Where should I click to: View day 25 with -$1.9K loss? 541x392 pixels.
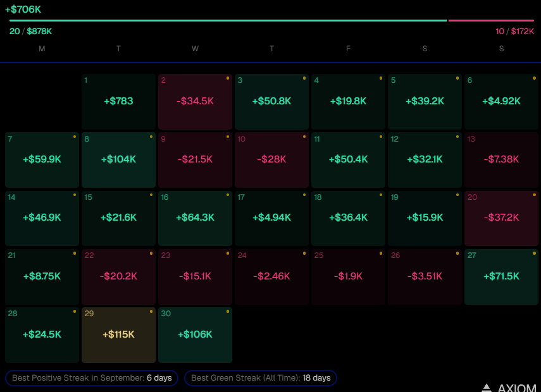click(x=348, y=277)
